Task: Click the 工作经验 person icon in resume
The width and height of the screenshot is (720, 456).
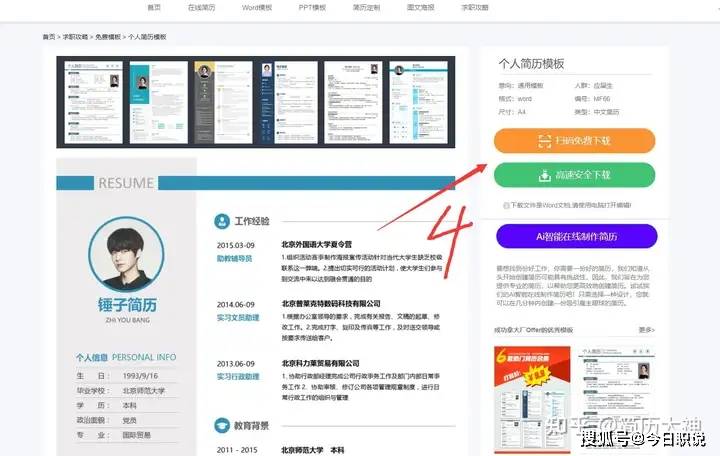Action: 222,221
